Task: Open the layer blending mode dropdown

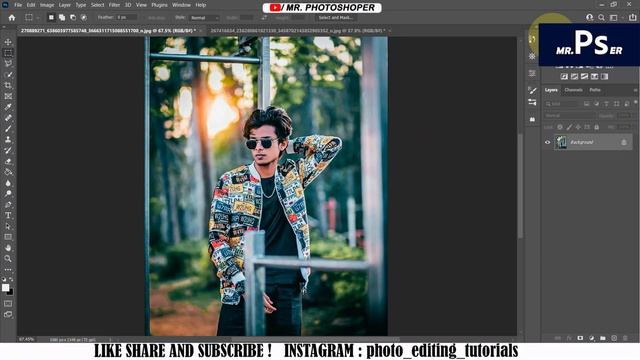Action: [x=569, y=116]
